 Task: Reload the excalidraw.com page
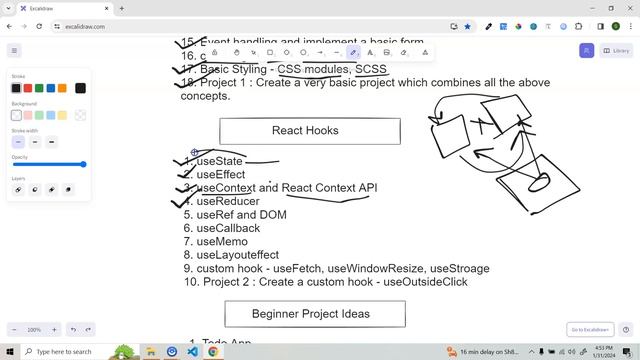pos(39,27)
